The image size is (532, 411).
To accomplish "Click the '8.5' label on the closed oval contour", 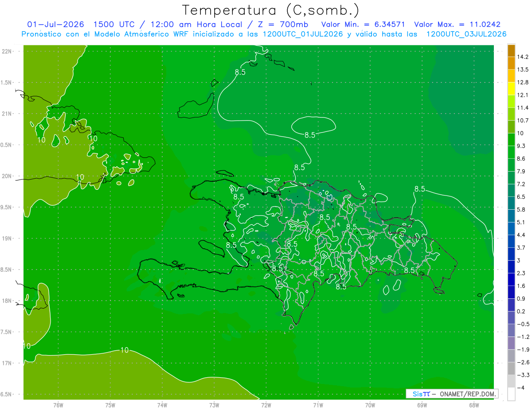I will (310, 135).
